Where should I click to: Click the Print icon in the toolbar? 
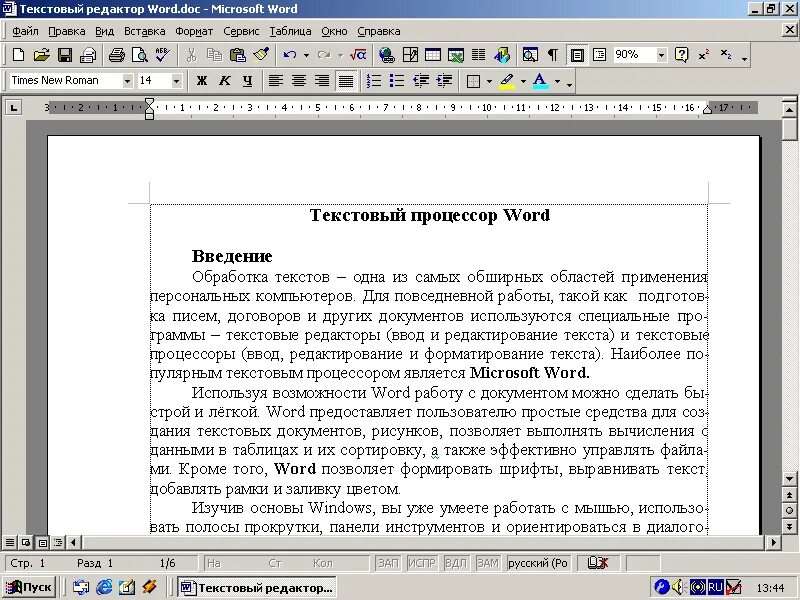click(117, 55)
